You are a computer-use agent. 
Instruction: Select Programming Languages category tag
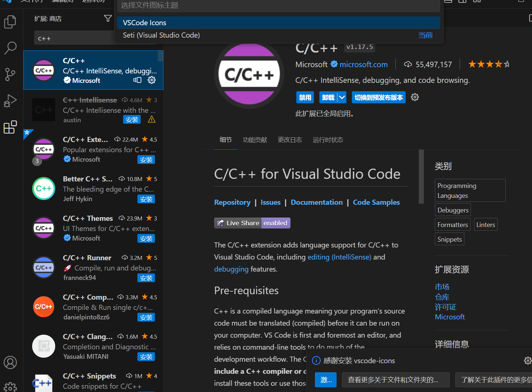[470, 190]
